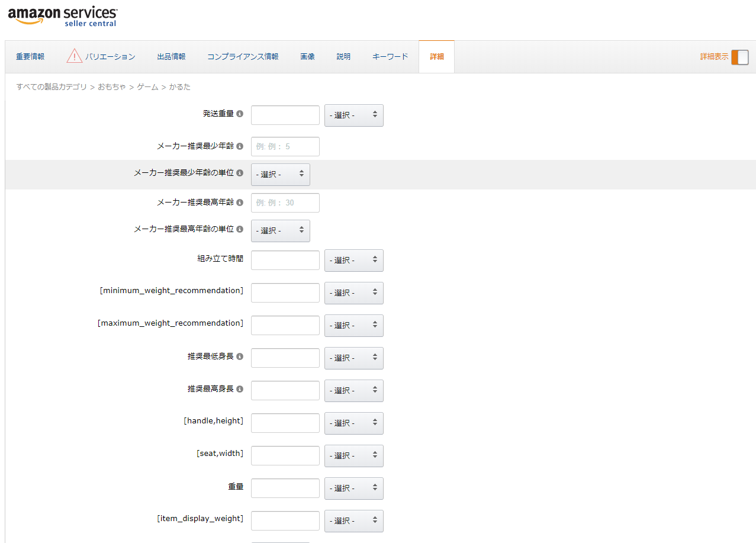Click the おもちゃ breadcrumb link
The image size is (756, 543).
click(x=112, y=87)
